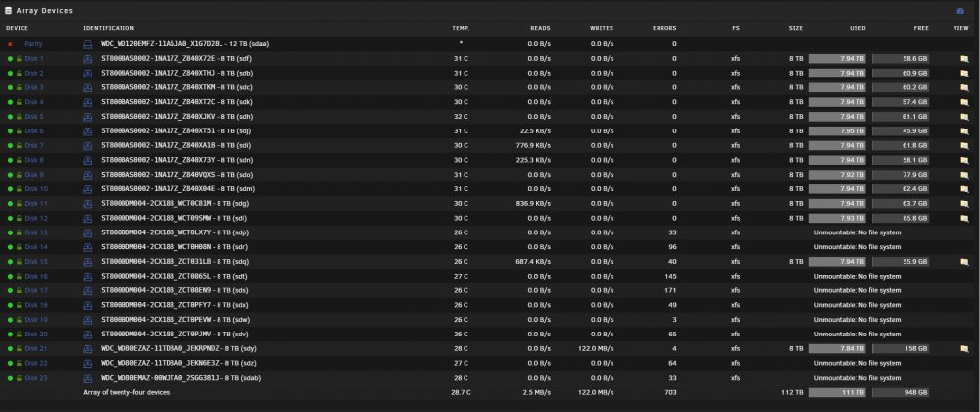This screenshot has height=412, width=980.
Task: Click the green lock icon for Disk 8
Action: click(18, 160)
